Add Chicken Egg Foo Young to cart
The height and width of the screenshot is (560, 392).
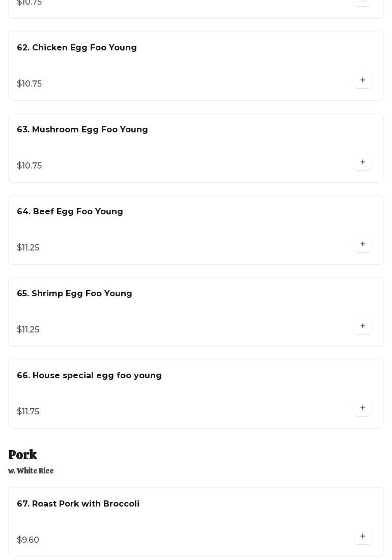[362, 80]
